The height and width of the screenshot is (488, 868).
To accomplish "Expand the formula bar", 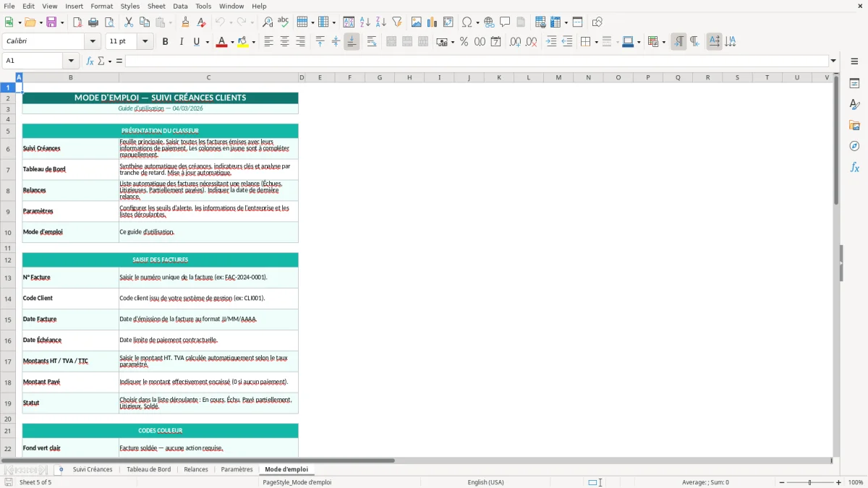I will pos(833,61).
